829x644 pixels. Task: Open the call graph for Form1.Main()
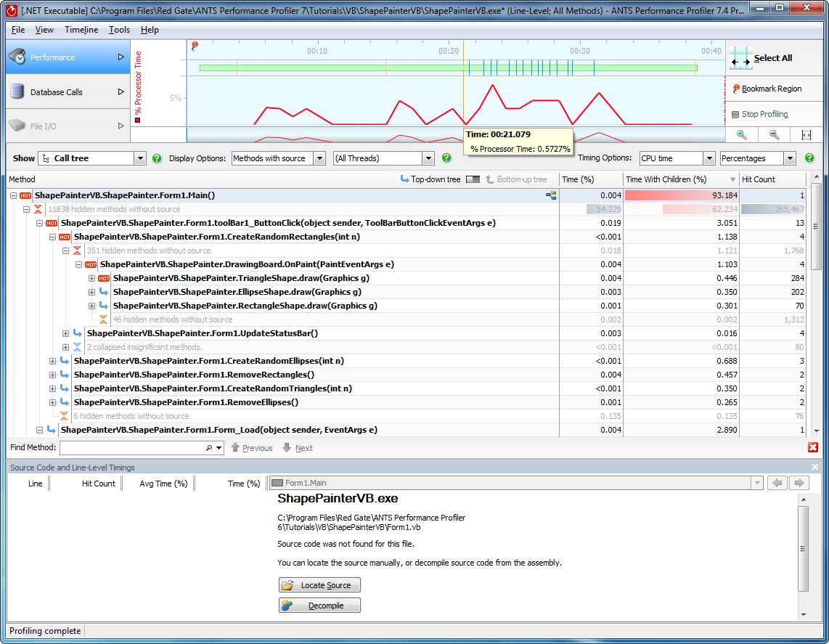tap(551, 196)
